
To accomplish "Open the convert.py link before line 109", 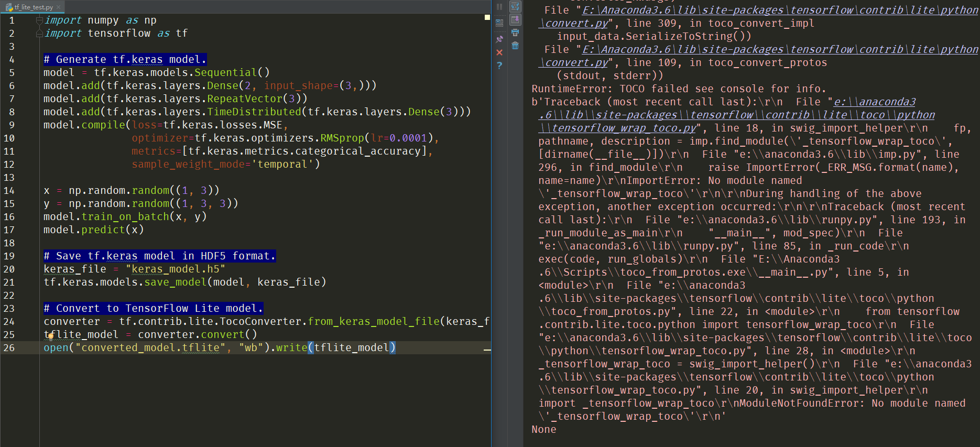I will (573, 62).
